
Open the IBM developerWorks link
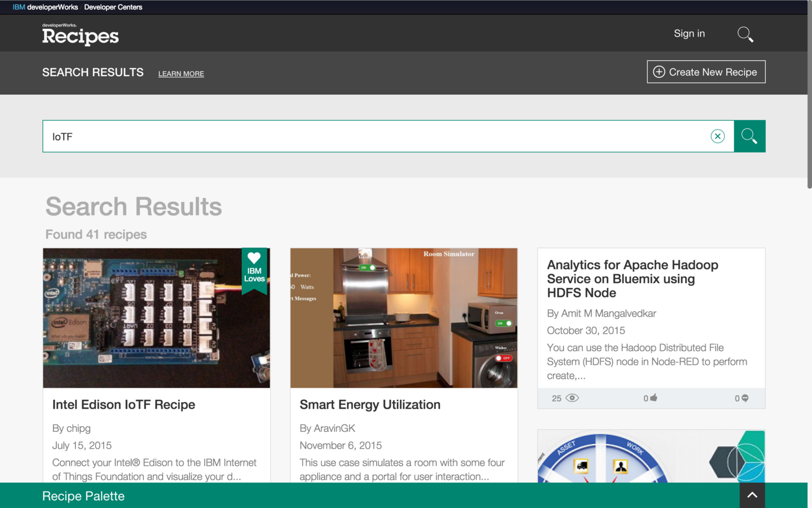(45, 7)
